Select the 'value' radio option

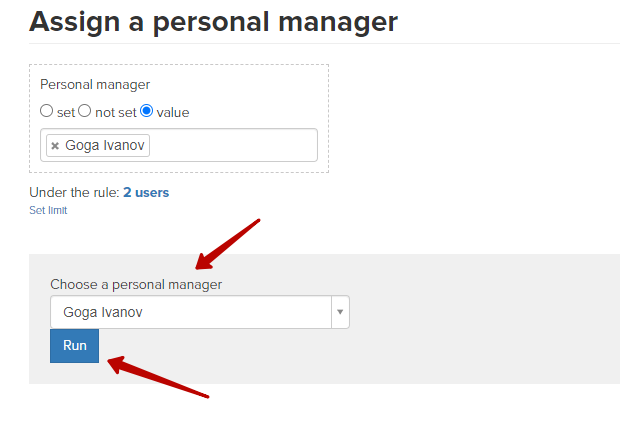147,111
